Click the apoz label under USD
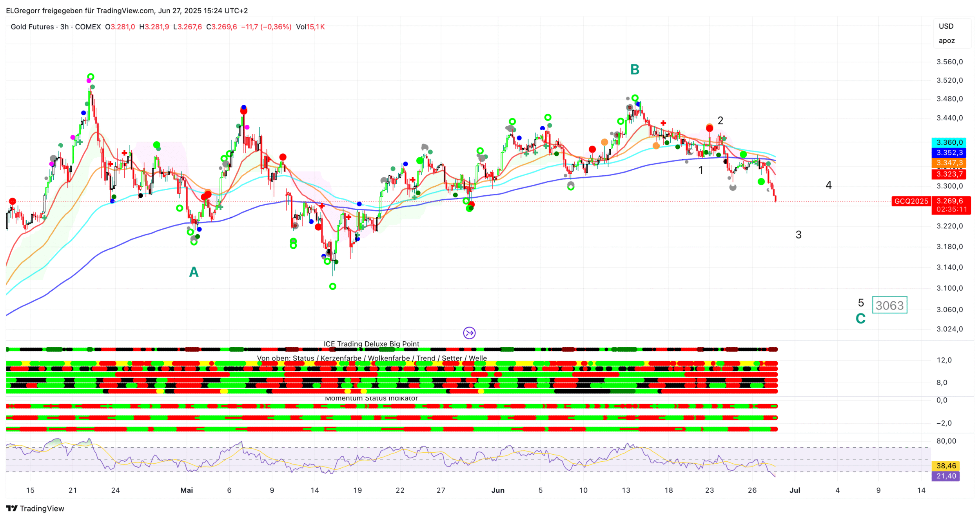980x519 pixels. coord(946,41)
